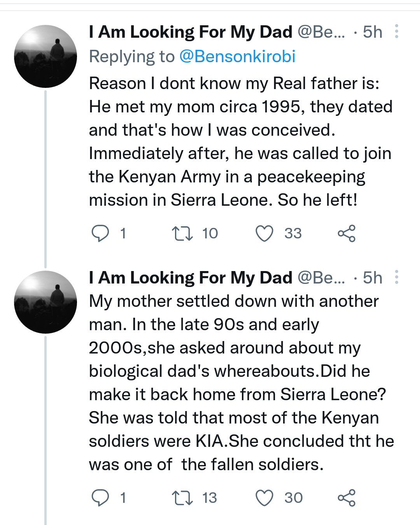This screenshot has width=420, height=525.
Task: Share the second tweet about fallen soldiers
Action: [346, 498]
